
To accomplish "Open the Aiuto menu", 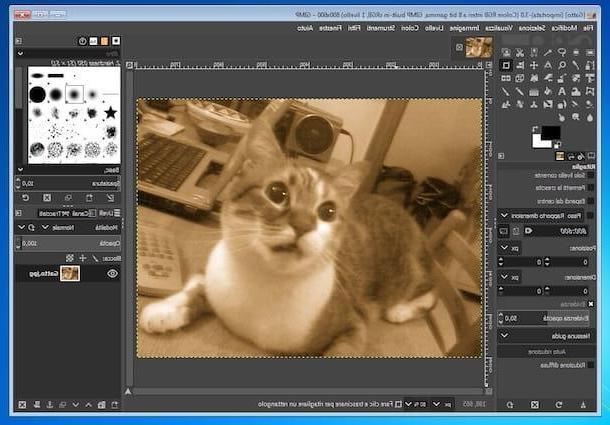I will pos(305,28).
